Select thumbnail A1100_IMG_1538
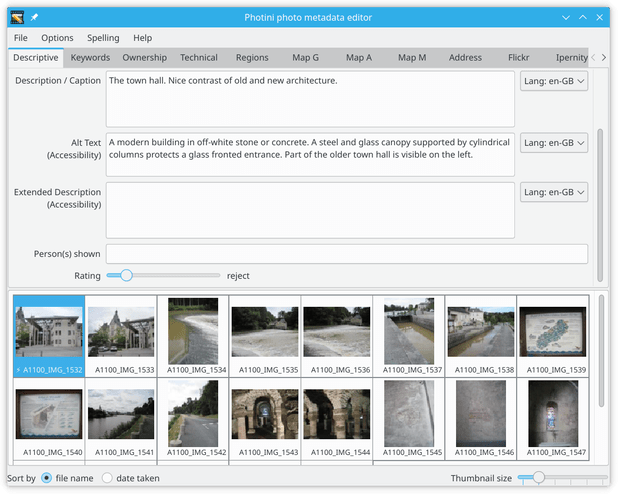The height and width of the screenshot is (494, 618). point(481,336)
